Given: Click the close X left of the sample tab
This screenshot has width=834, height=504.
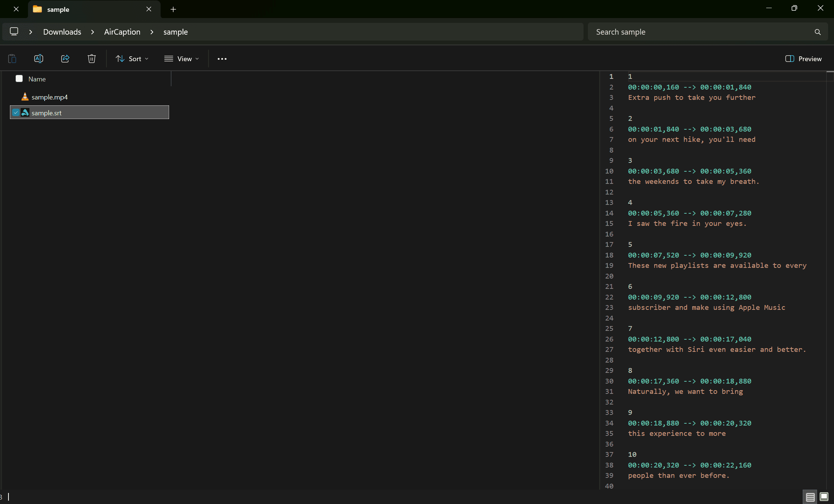Looking at the screenshot, I should tap(16, 9).
